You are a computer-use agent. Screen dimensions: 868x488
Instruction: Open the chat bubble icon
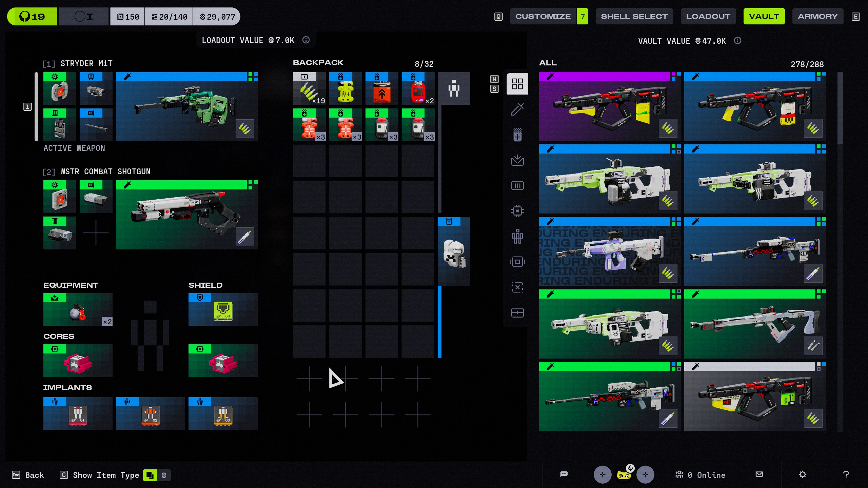(x=564, y=474)
